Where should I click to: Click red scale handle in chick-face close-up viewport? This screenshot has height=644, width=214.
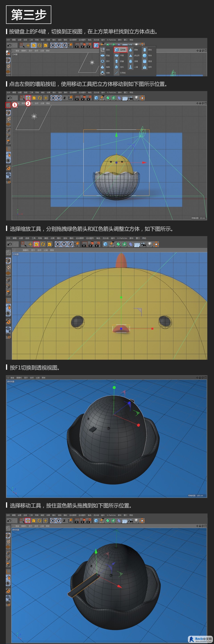pyautogui.click(x=152, y=328)
